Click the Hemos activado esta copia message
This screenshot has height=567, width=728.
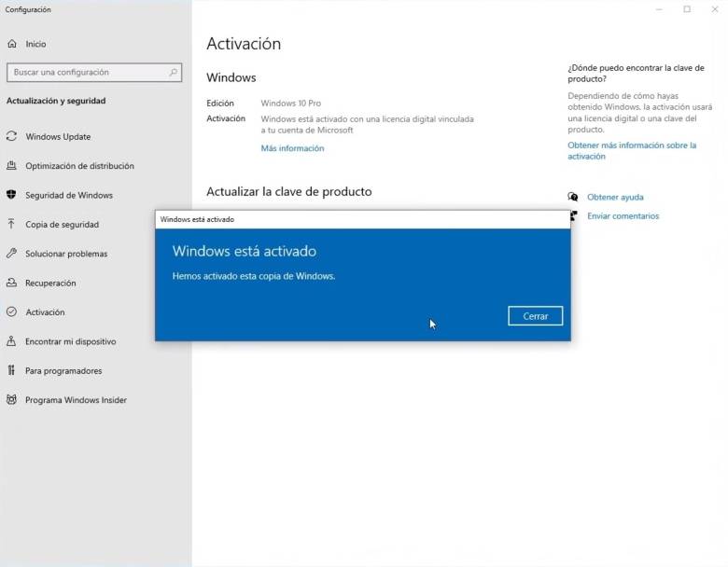(254, 276)
